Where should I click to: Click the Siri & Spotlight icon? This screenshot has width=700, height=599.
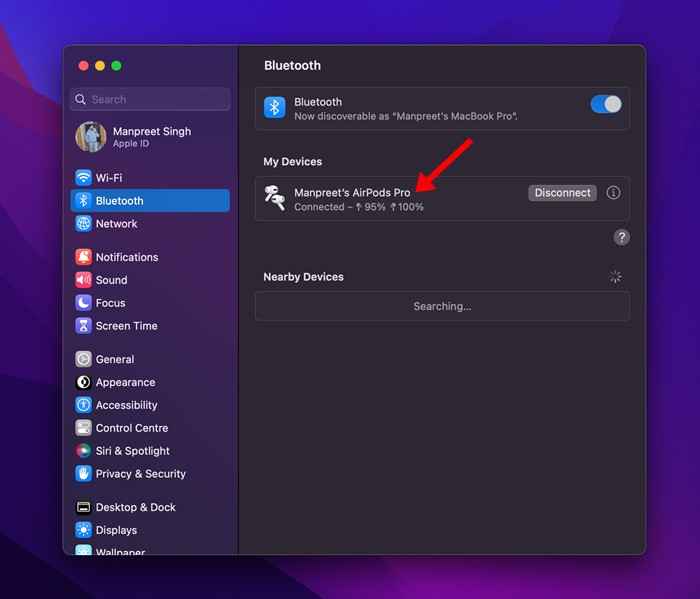(x=83, y=451)
